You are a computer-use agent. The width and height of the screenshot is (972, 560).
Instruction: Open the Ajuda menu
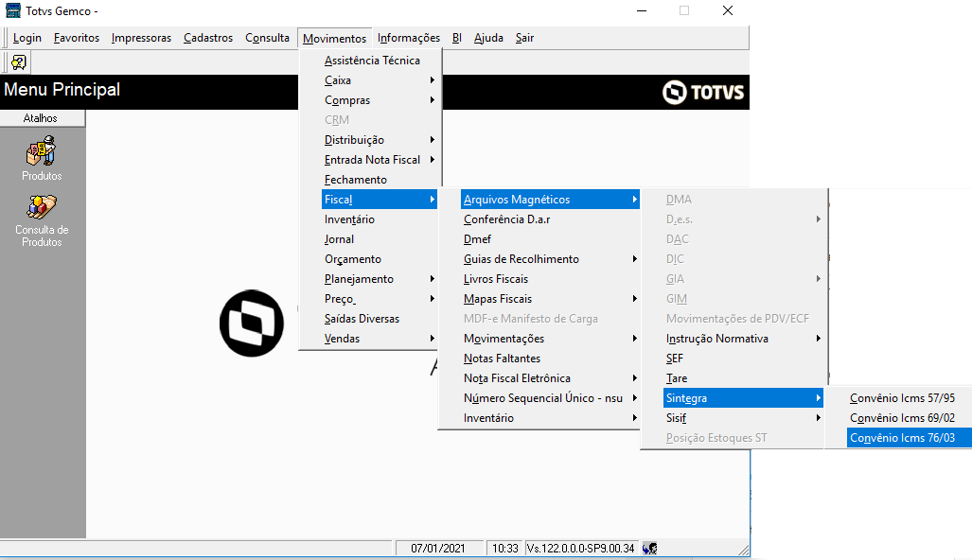(x=488, y=38)
